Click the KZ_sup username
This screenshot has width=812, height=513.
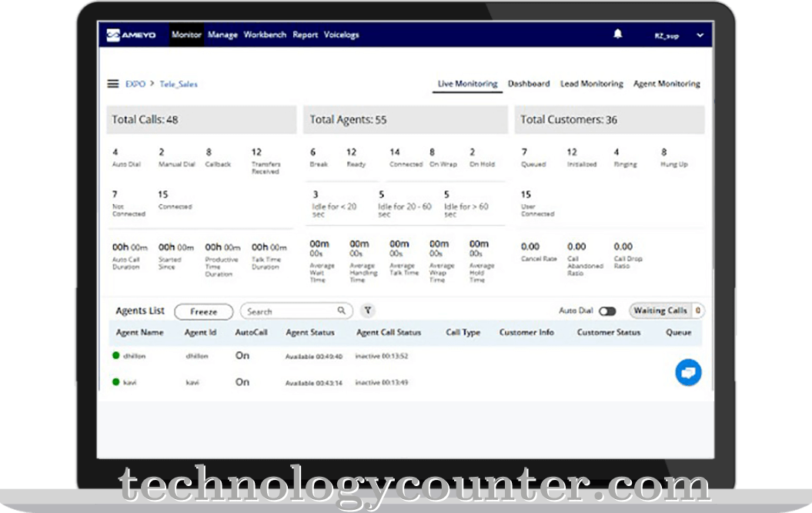click(667, 35)
